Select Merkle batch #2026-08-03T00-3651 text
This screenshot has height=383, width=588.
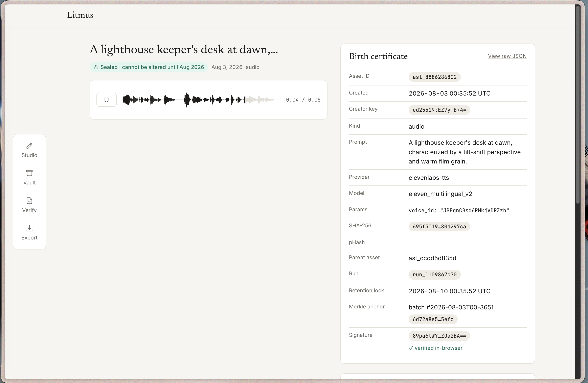coord(451,307)
